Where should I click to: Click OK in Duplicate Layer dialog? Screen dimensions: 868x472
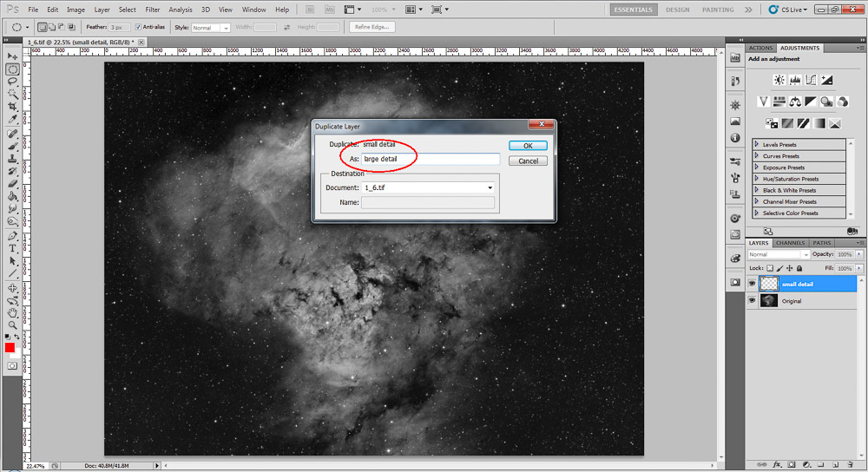pyautogui.click(x=528, y=146)
